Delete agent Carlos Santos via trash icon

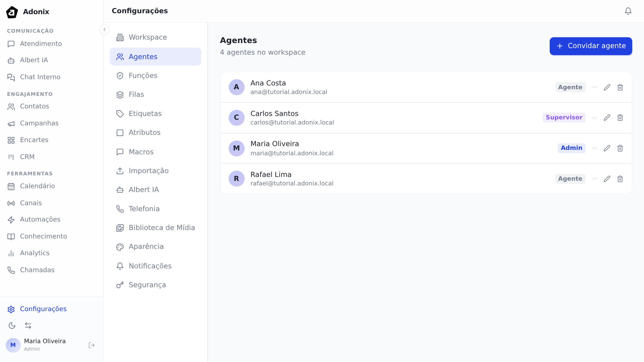click(x=620, y=118)
